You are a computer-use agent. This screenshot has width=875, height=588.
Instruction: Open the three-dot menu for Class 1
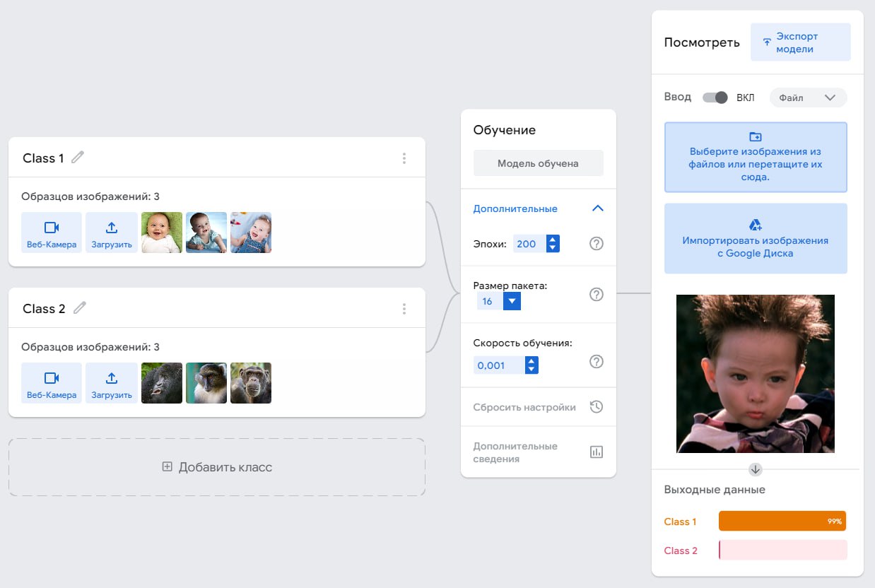pos(404,158)
